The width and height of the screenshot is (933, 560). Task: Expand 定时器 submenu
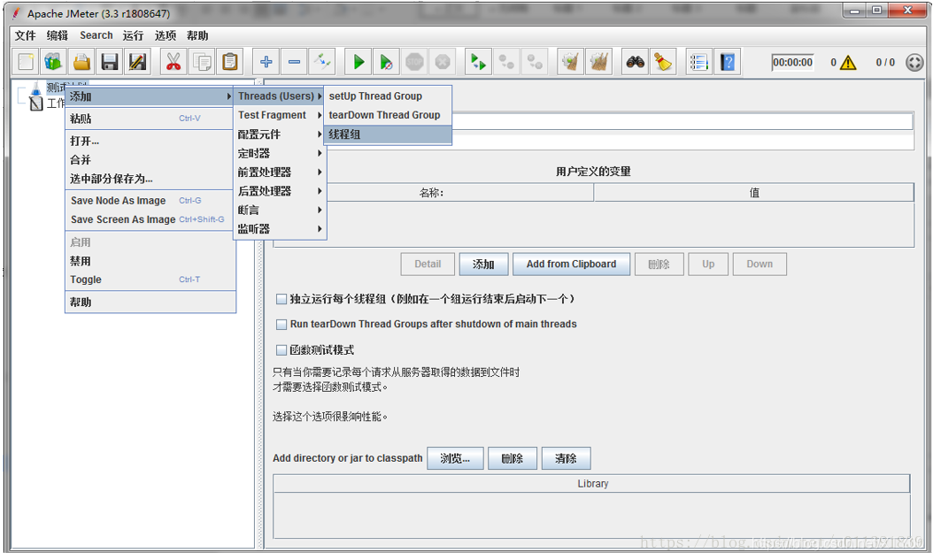click(x=280, y=153)
